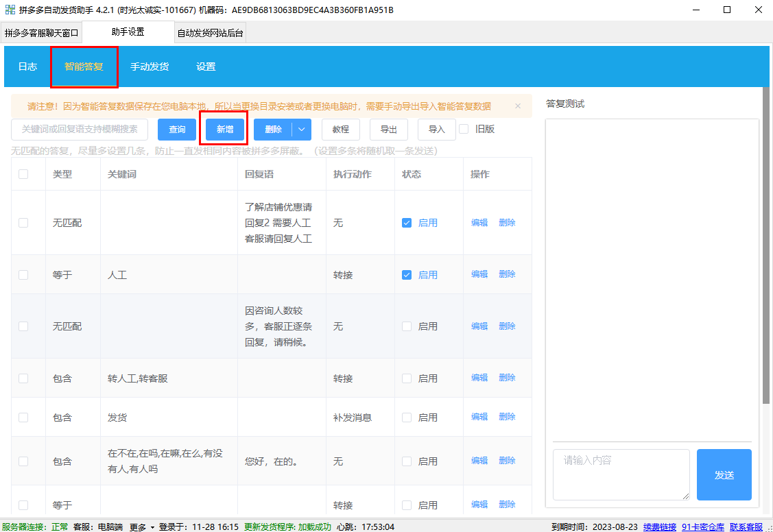Select row checkbox for 因咨询人数较多 reply
This screenshot has width=773, height=532.
click(x=23, y=326)
